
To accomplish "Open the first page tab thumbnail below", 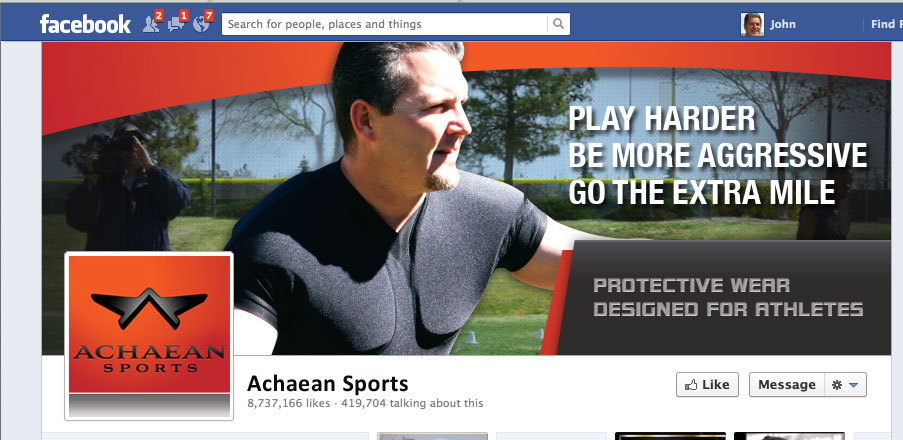I will pyautogui.click(x=432, y=436).
